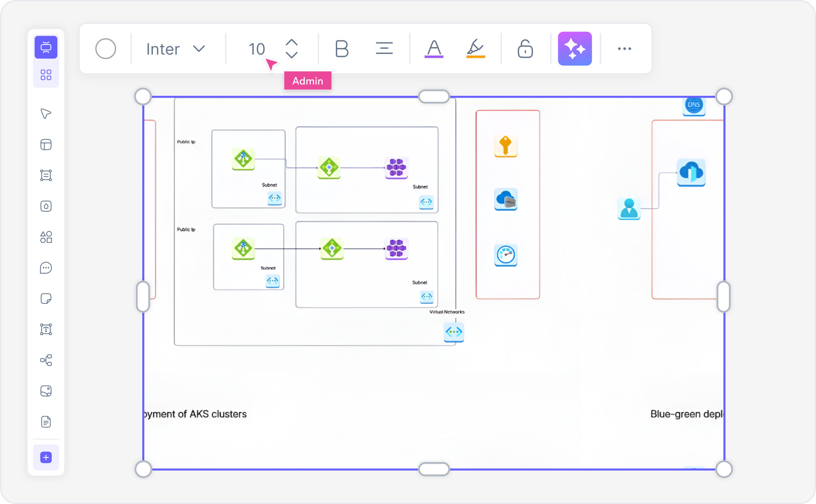Switch to presentation mode in sidebar

coord(46,47)
